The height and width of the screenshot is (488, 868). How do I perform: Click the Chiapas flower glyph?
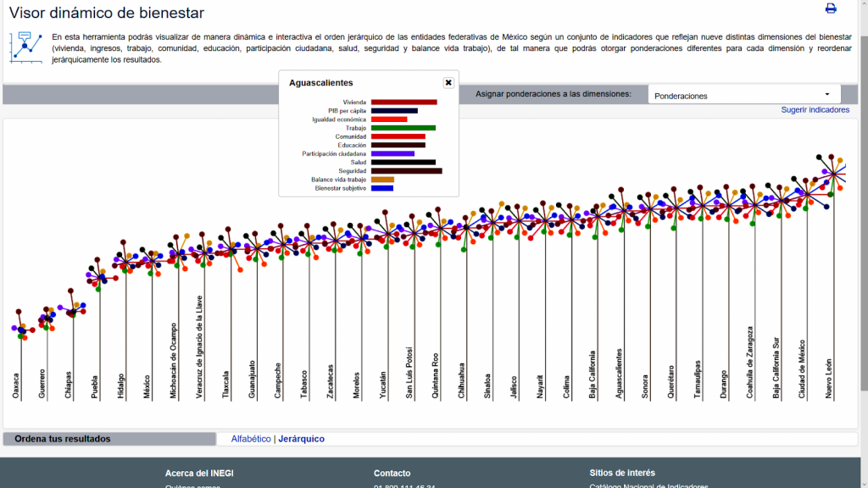pyautogui.click(x=73, y=312)
